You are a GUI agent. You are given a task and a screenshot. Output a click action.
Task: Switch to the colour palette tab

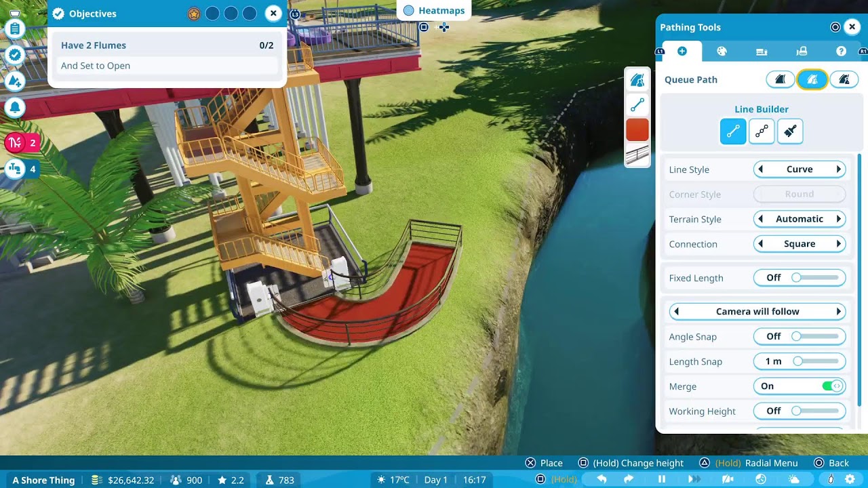(x=722, y=52)
